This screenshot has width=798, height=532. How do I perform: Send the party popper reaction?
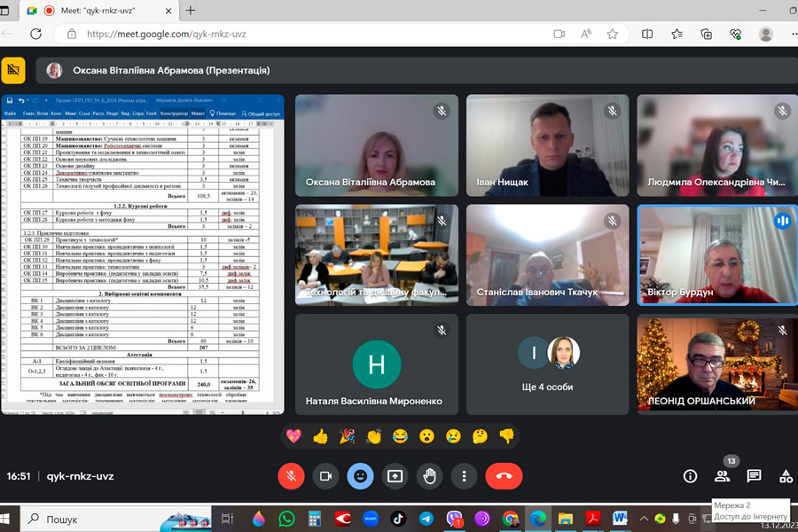[347, 435]
